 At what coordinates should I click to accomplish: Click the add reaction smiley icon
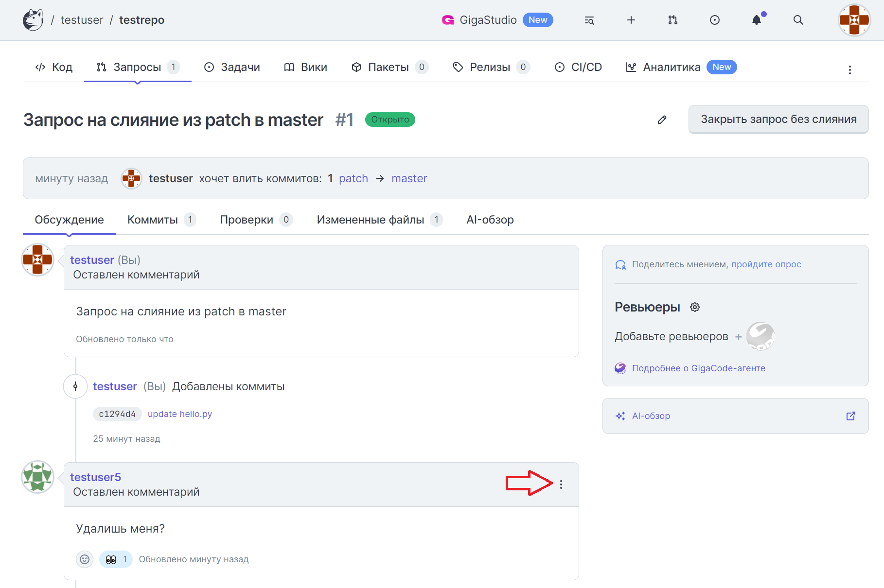pos(85,559)
